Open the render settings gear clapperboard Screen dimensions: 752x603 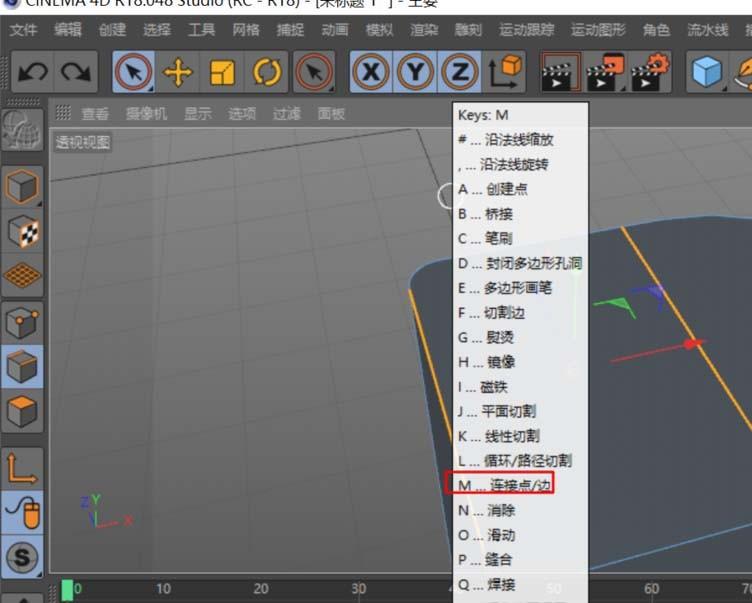click(x=650, y=72)
